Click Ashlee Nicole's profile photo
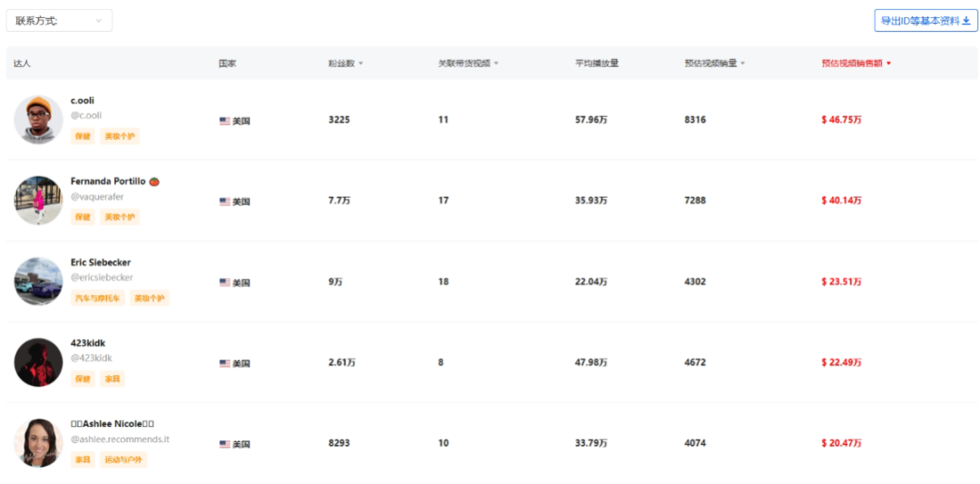The width and height of the screenshot is (980, 484). (38, 443)
